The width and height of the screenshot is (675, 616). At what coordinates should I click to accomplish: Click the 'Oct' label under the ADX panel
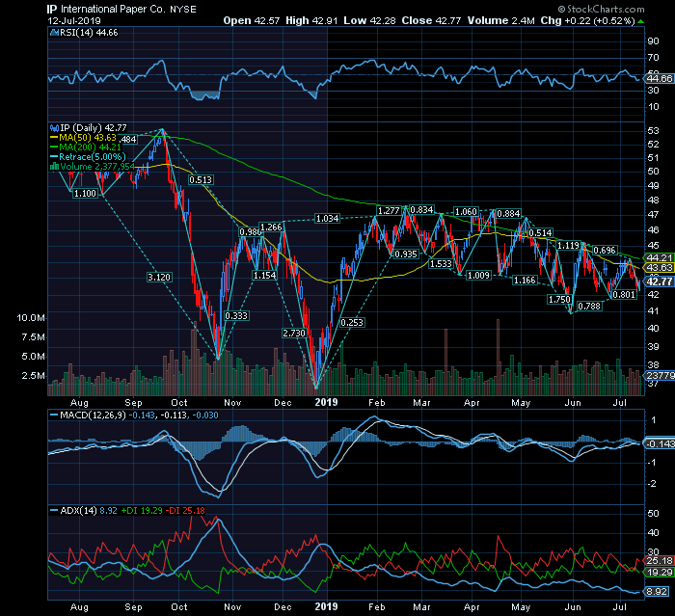click(x=179, y=607)
